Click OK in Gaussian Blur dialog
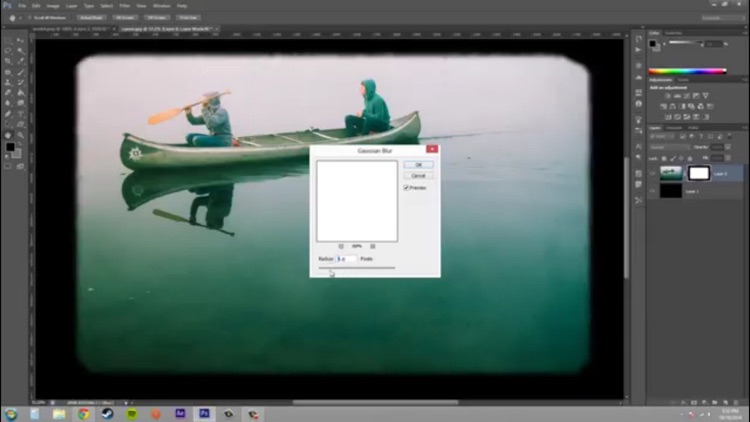Image resolution: width=750 pixels, height=422 pixels. [x=419, y=165]
